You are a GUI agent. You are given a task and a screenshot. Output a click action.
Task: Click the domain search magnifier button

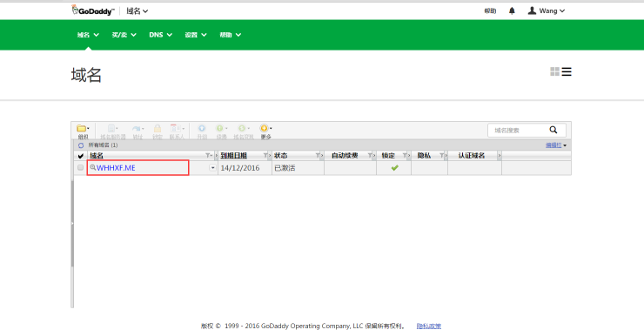pyautogui.click(x=553, y=130)
